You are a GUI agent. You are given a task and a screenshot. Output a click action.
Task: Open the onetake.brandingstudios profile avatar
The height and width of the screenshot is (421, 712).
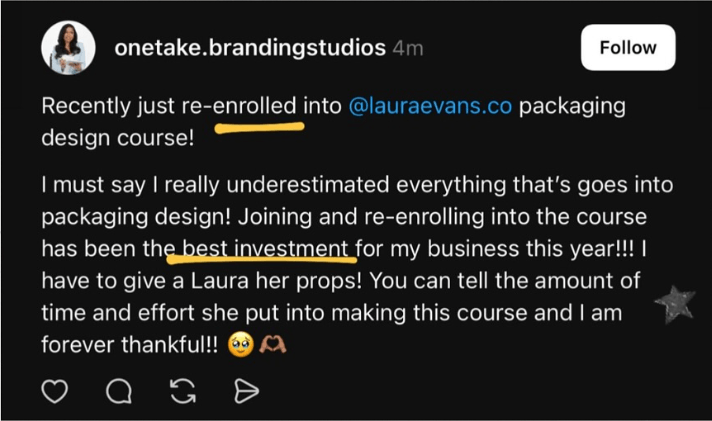click(68, 48)
